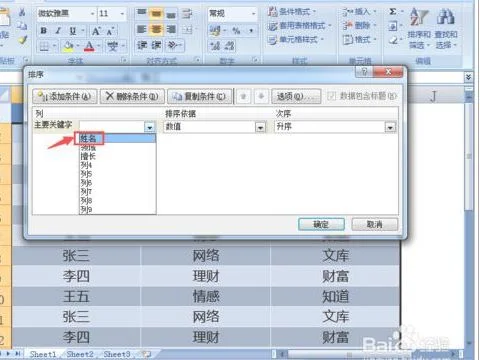The height and width of the screenshot is (360, 480).
Task: Center cell text horizontally
Action: pyautogui.click(x=156, y=29)
